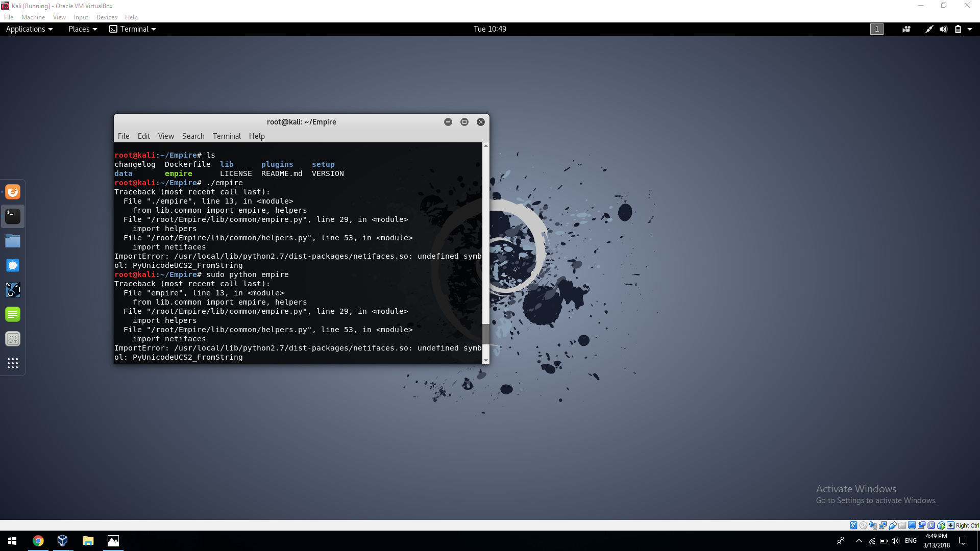Expand the Terminal app menu in top bar

[133, 29]
